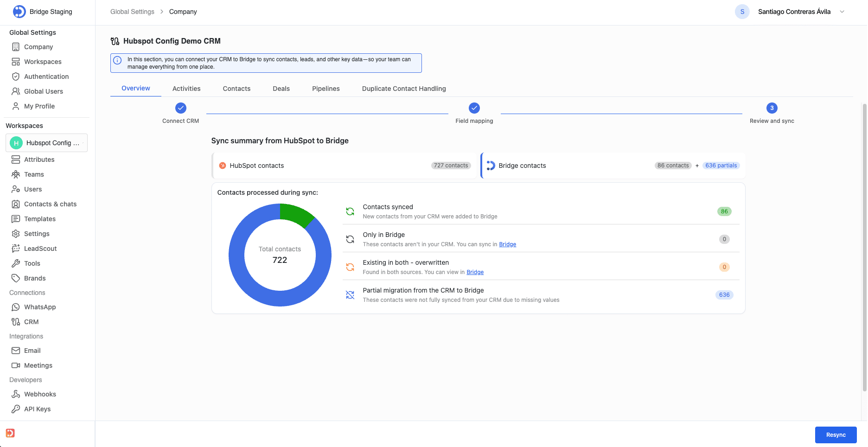This screenshot has height=447, width=868.
Task: Follow Bridge link under Existing in both
Action: [475, 272]
